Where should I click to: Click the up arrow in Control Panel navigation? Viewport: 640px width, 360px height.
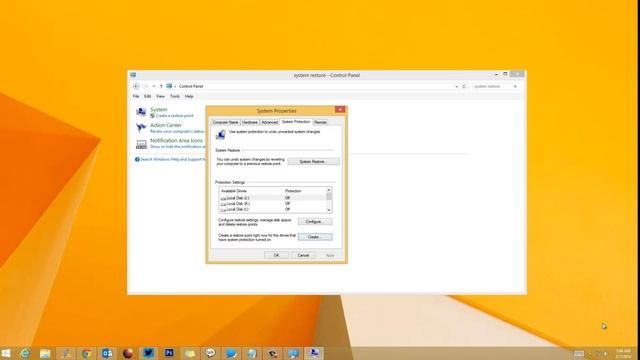[161, 86]
